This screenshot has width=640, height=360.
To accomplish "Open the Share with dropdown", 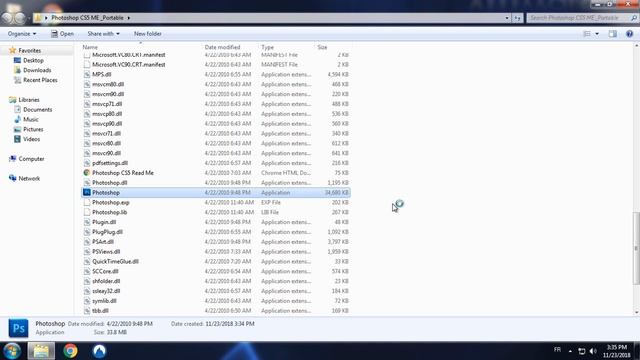I will click(x=103, y=34).
